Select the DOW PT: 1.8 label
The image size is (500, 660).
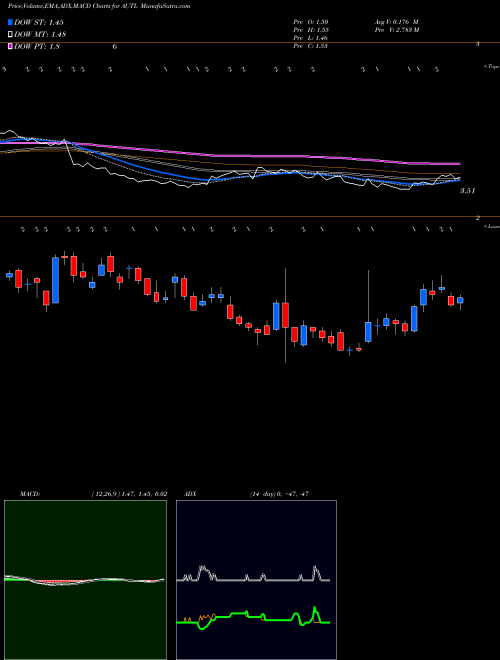(37, 46)
